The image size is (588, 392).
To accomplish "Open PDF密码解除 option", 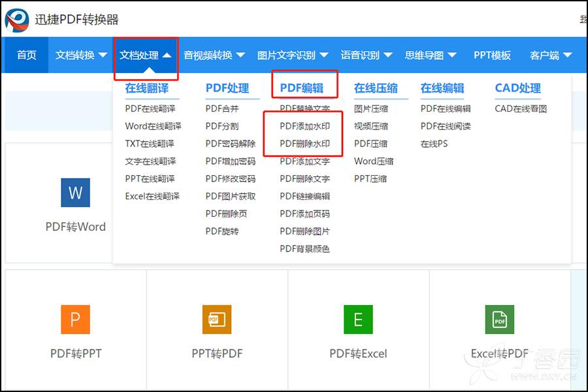I will point(230,144).
